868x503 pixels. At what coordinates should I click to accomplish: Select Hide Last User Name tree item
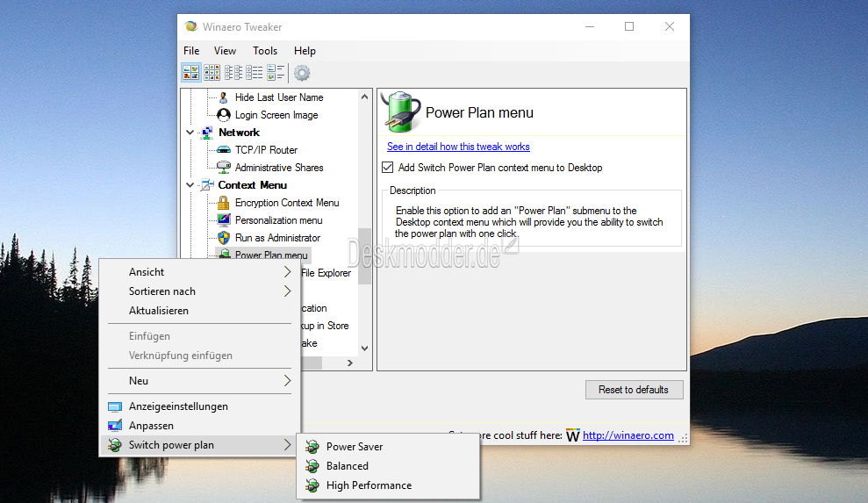(279, 97)
